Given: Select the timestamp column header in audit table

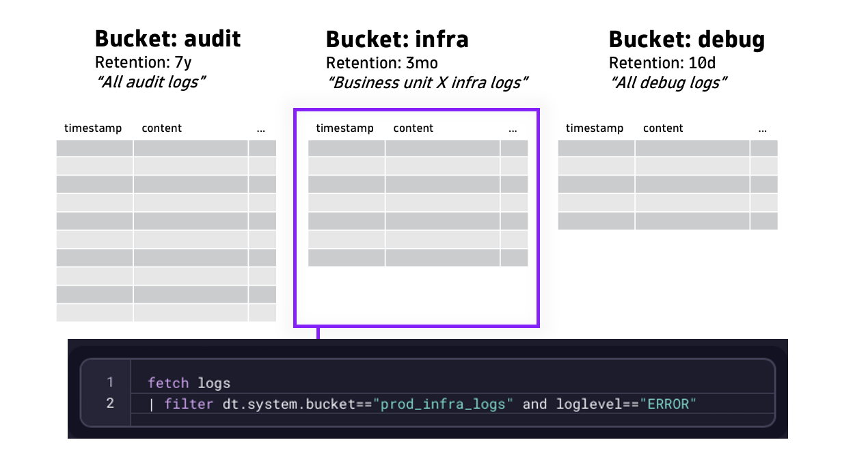Looking at the screenshot, I should click(x=93, y=128).
